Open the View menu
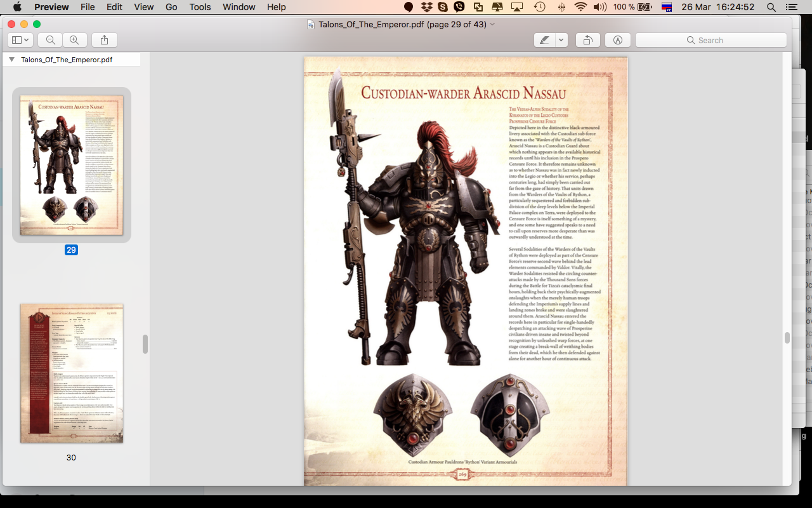The image size is (812, 508). [144, 7]
